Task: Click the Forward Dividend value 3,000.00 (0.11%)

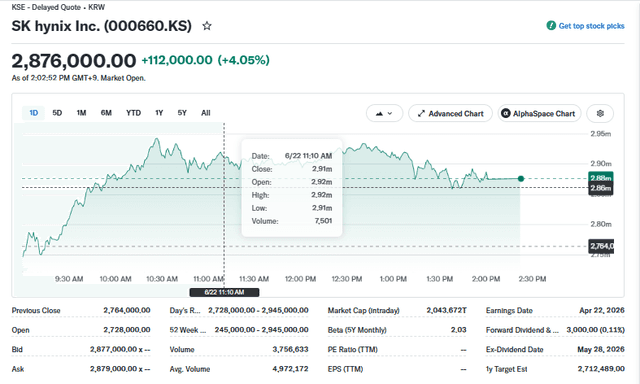Action: (596, 330)
